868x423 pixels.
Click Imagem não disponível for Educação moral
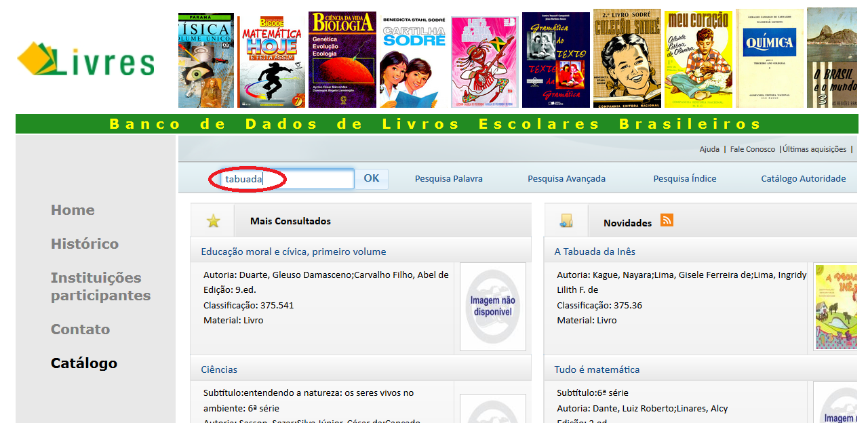493,306
